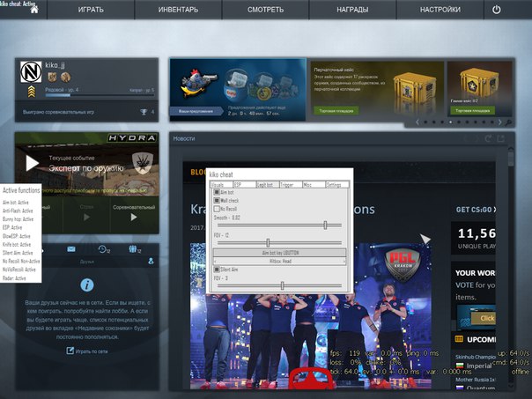Toggle the Aim bot checkbox

click(x=217, y=192)
